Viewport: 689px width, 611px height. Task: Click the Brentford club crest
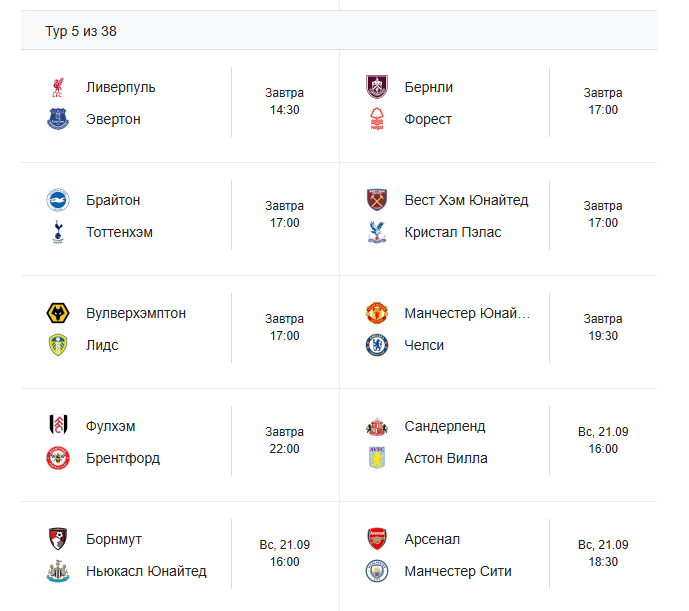pos(58,458)
